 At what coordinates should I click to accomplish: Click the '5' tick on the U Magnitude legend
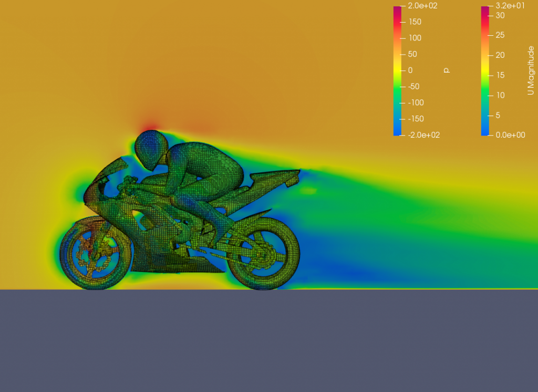click(x=498, y=115)
